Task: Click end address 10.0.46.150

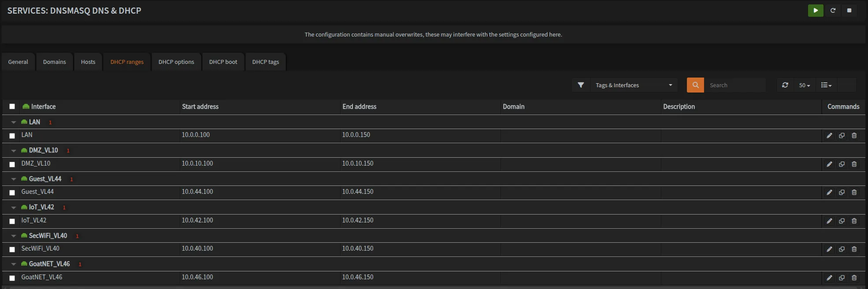Action: [358, 277]
